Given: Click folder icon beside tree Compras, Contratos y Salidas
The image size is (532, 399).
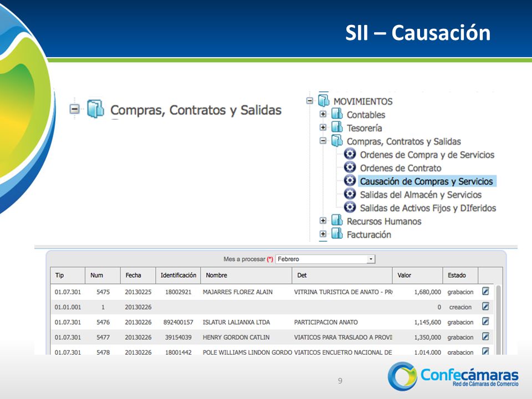Looking at the screenshot, I should point(337,140).
